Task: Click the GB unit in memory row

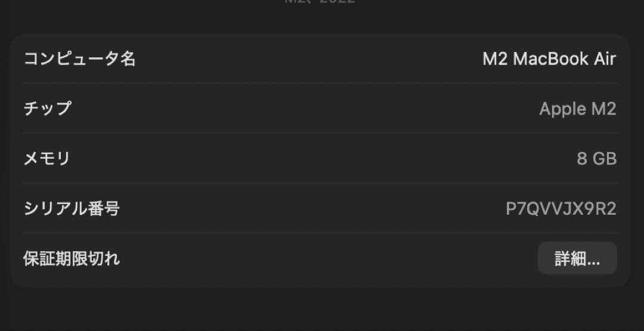Action: coord(605,159)
